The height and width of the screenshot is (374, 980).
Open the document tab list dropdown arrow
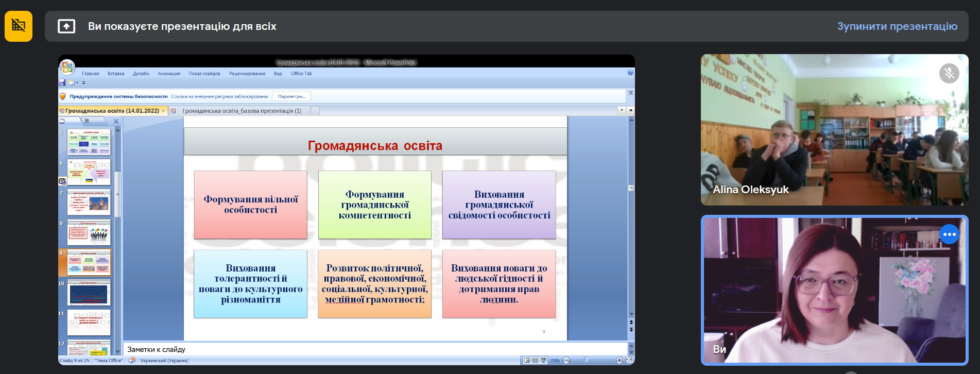622,110
